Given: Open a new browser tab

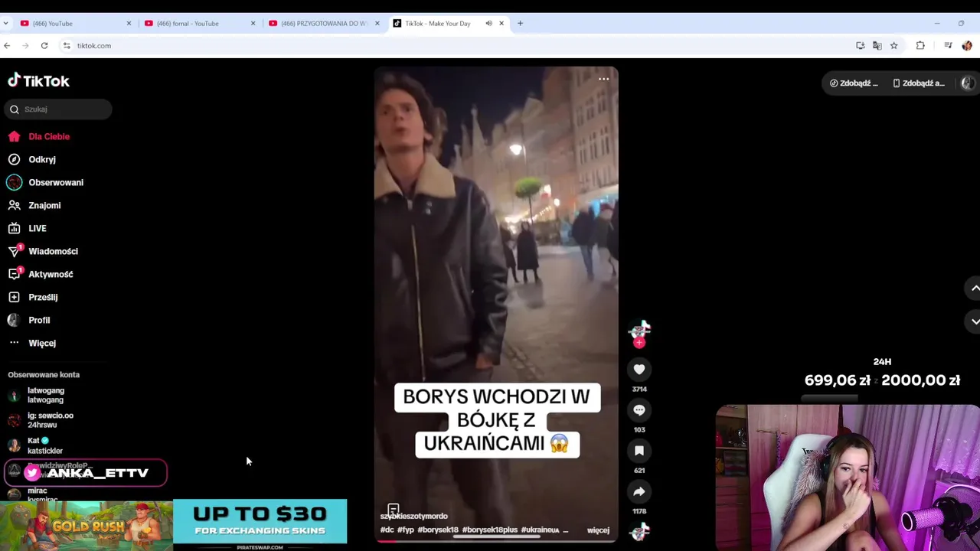Looking at the screenshot, I should 520,23.
